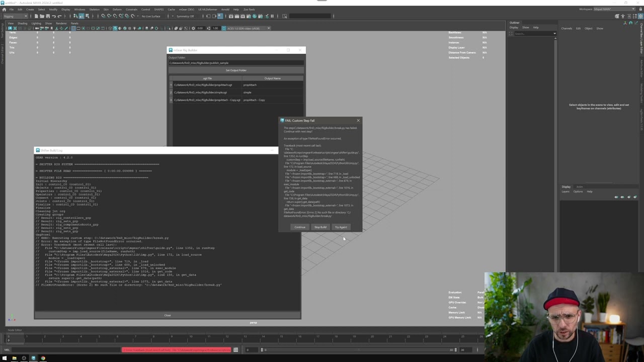The height and width of the screenshot is (362, 644).
Task: Open the Deform menu
Action: [x=117, y=9]
